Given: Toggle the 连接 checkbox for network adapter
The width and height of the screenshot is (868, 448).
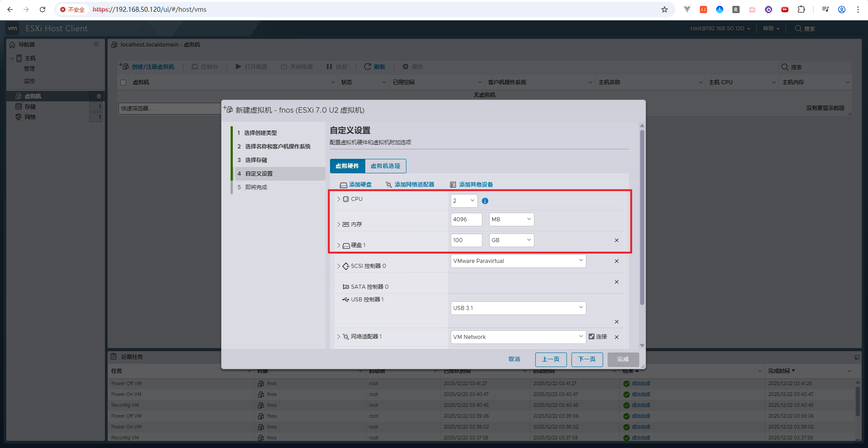Looking at the screenshot, I should point(591,337).
